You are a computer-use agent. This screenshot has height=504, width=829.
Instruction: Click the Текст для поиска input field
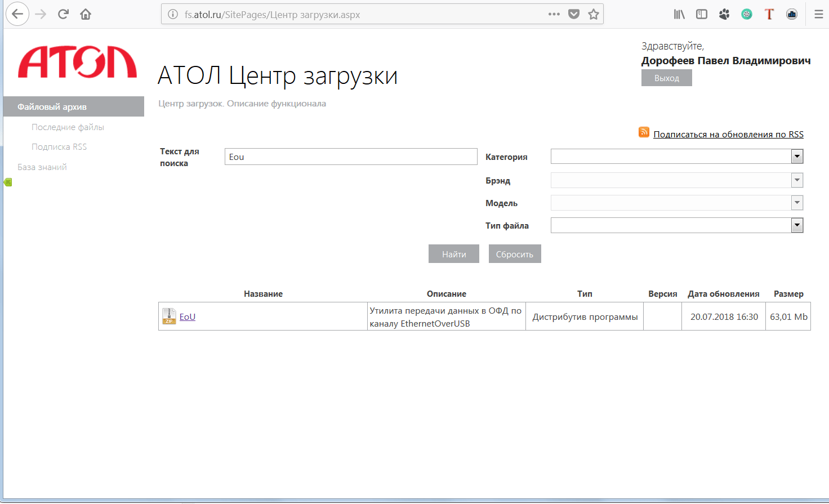(x=350, y=157)
